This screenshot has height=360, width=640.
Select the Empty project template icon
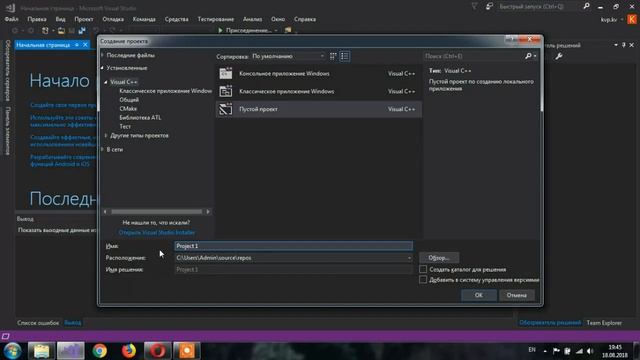click(226, 109)
